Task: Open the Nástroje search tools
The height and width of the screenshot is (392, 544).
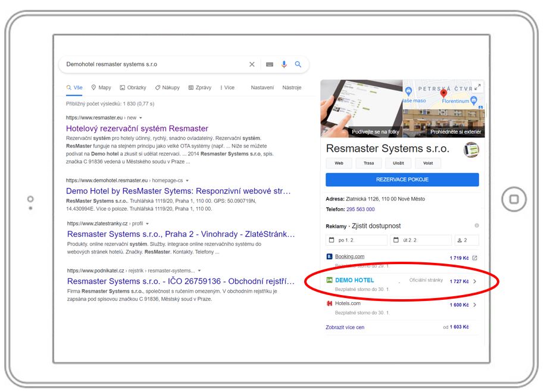Action: point(292,87)
